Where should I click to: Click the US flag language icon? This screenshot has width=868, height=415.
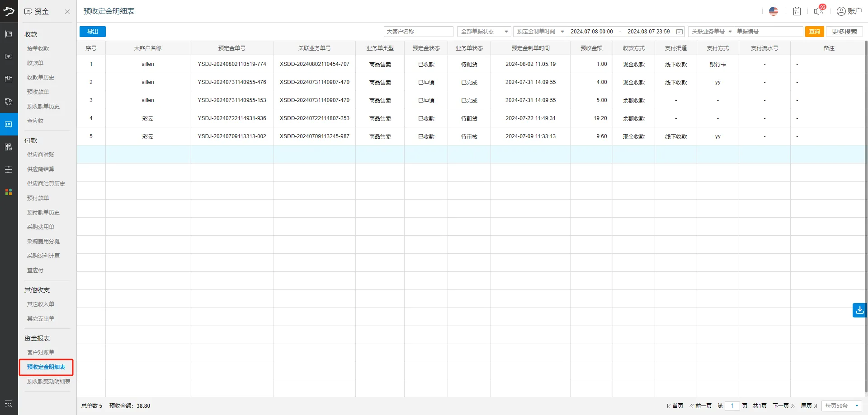[x=773, y=11]
